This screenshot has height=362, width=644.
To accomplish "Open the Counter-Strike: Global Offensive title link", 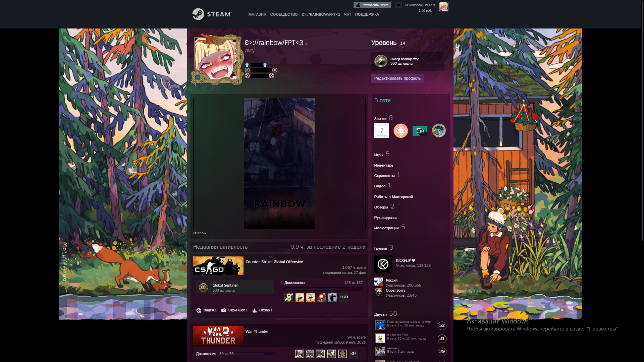I will [274, 262].
